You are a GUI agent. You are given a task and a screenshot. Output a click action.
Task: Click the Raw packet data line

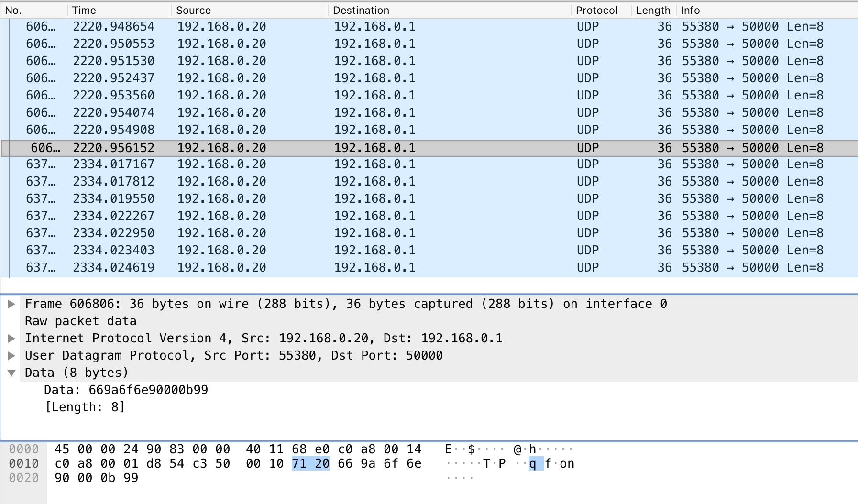(81, 321)
